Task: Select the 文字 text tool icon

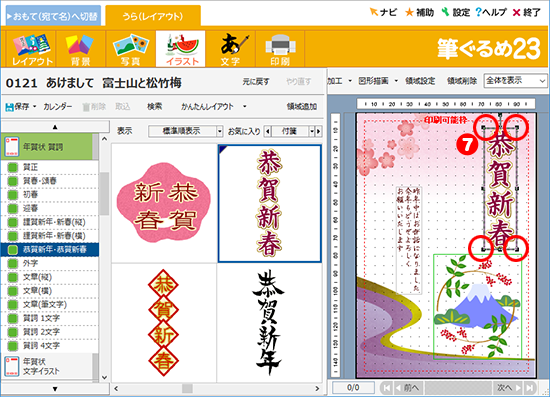Action: (x=230, y=49)
